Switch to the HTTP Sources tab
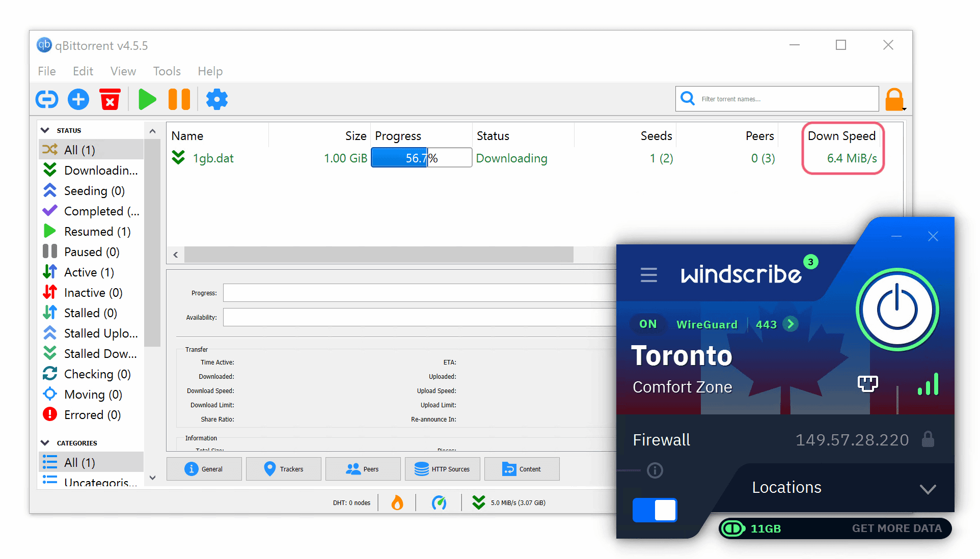This screenshot has height=559, width=980. pos(443,469)
